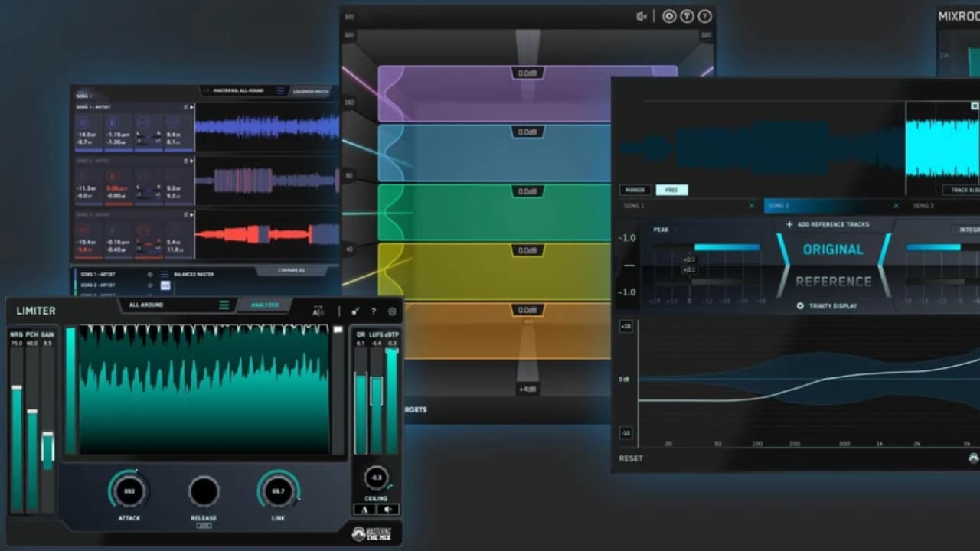
Task: Click the red Song 3 waveform
Action: tap(266, 233)
